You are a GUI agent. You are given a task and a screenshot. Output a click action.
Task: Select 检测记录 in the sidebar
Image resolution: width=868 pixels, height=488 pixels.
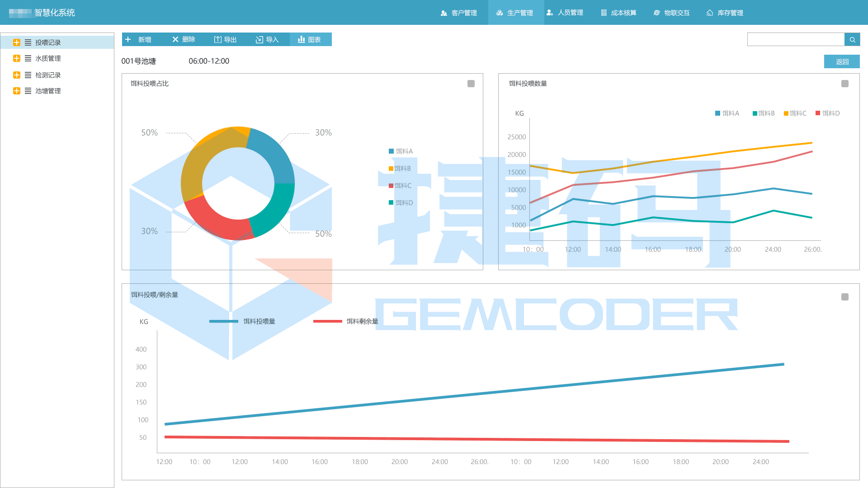tap(48, 75)
